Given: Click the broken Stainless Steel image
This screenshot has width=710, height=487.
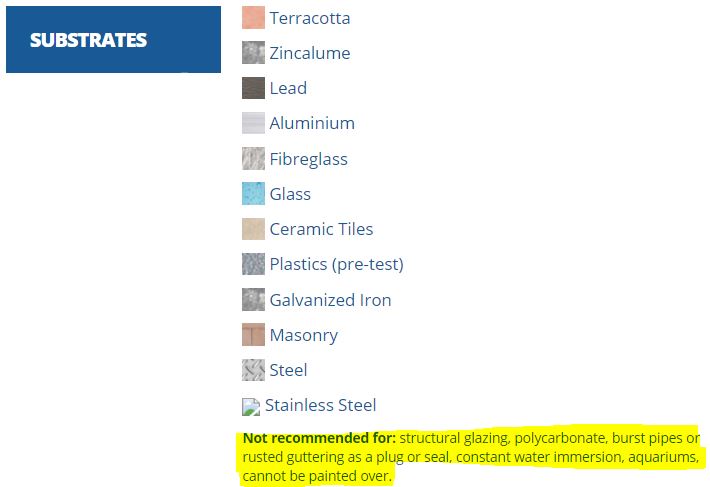Looking at the screenshot, I should click(x=251, y=406).
